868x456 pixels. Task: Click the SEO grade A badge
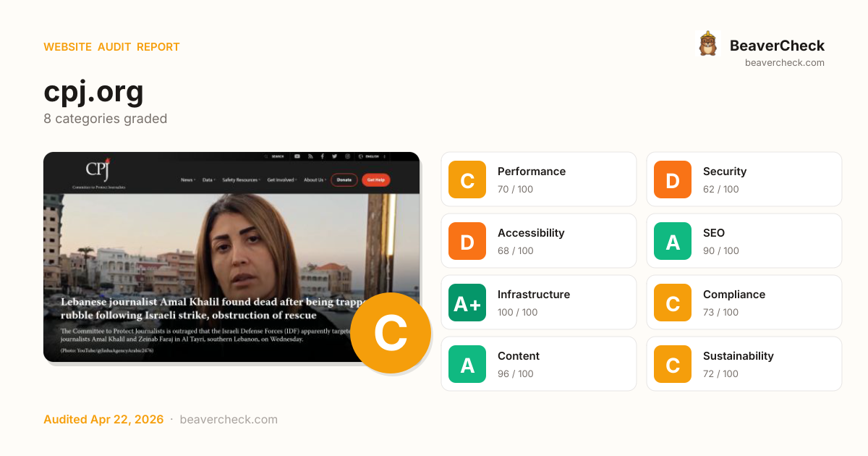(673, 241)
